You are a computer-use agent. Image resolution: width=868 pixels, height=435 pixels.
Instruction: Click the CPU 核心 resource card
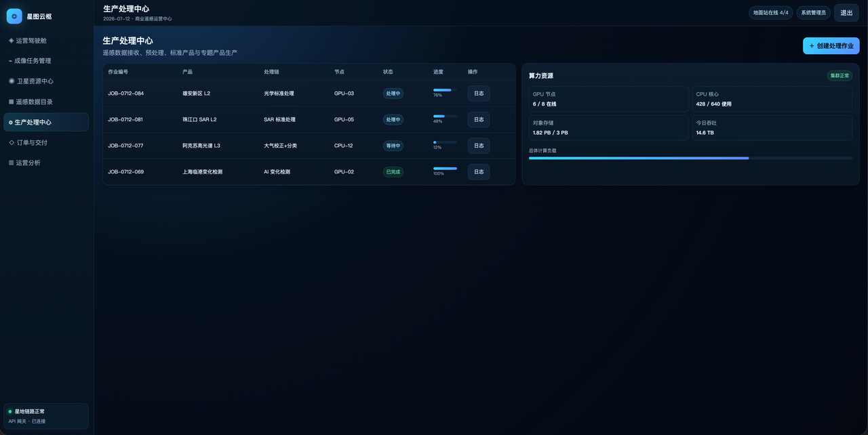772,99
